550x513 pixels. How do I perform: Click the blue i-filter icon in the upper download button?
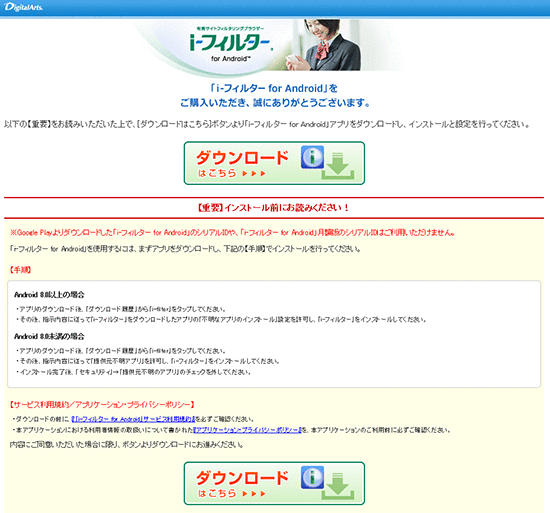tap(312, 157)
